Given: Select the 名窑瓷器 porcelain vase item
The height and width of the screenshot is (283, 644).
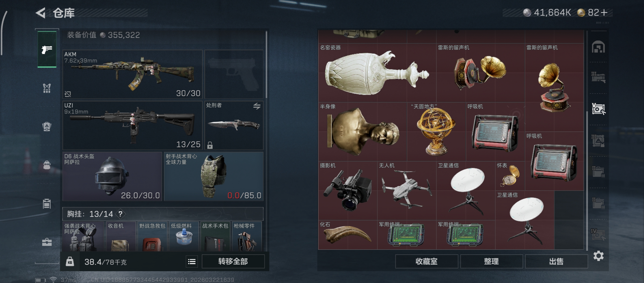Looking at the screenshot, I should point(377,73).
